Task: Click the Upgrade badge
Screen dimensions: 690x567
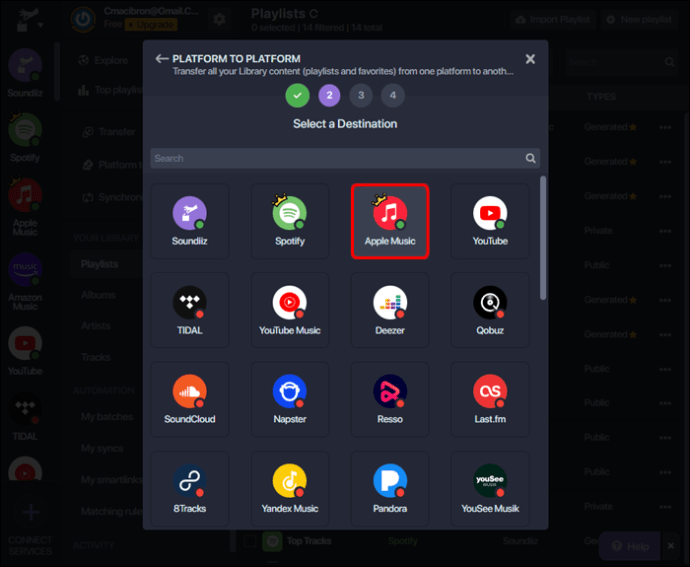Action: tap(151, 25)
